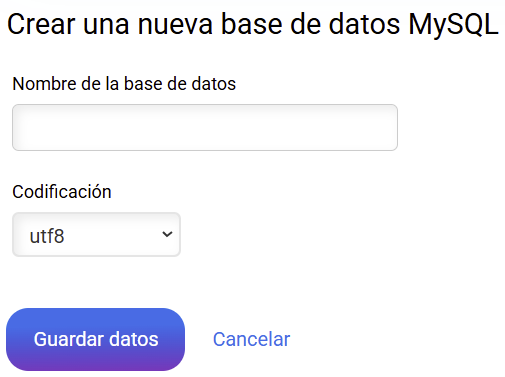505x377 pixels.
Task: Submit the form using Guardar datos
Action: (x=95, y=339)
